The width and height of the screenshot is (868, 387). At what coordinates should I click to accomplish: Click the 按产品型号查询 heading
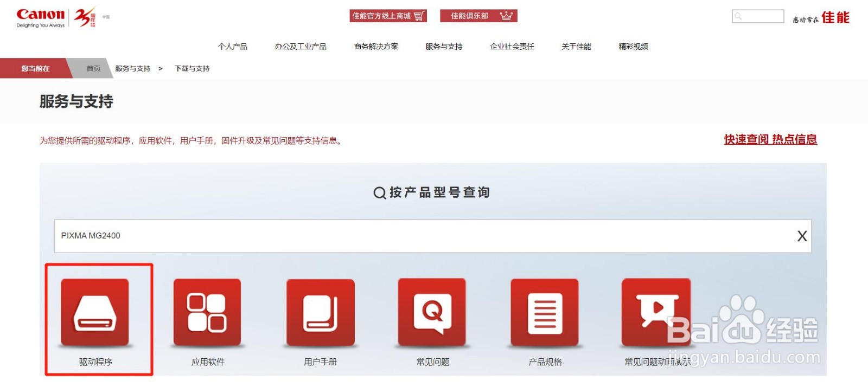[432, 192]
